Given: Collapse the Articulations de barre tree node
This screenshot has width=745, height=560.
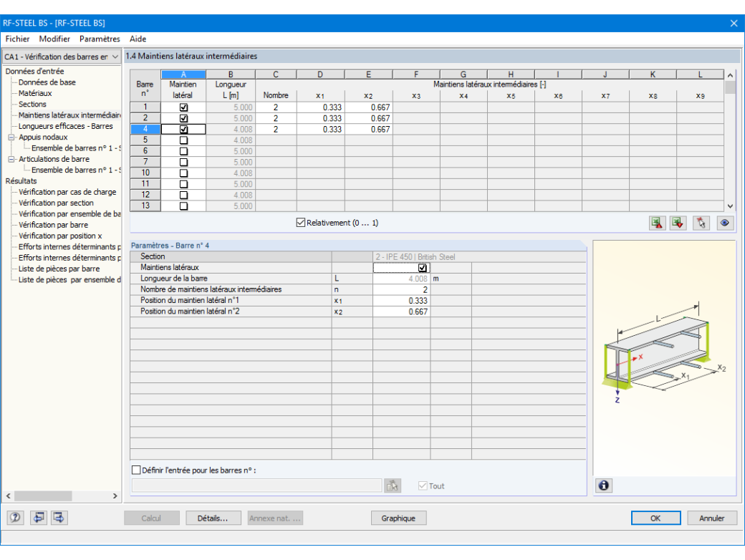Looking at the screenshot, I should point(11,159).
